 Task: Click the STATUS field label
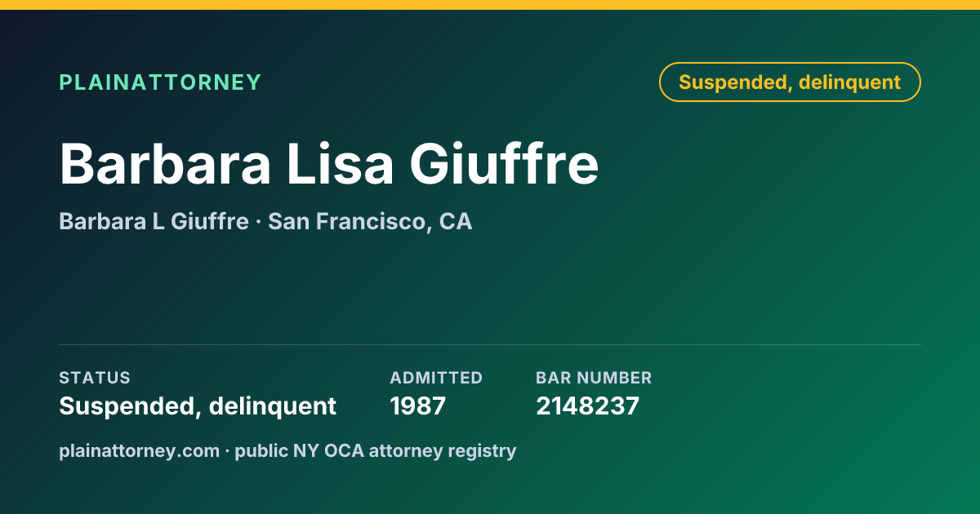[x=95, y=378]
